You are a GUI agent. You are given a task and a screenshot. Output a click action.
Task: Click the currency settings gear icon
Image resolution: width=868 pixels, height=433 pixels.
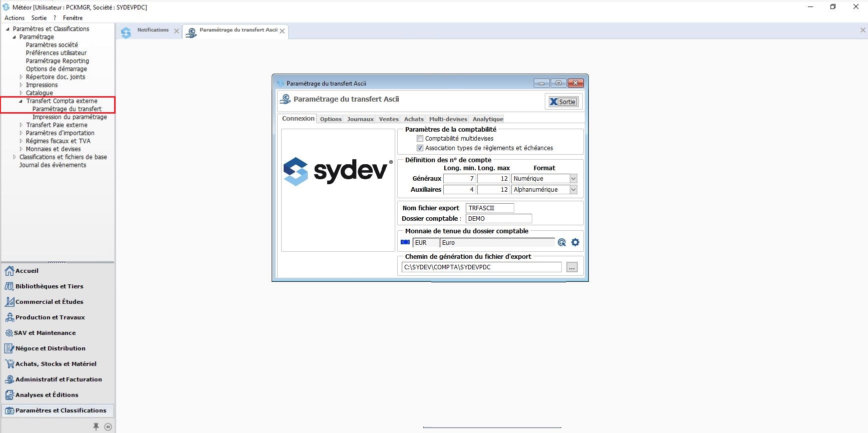[575, 242]
